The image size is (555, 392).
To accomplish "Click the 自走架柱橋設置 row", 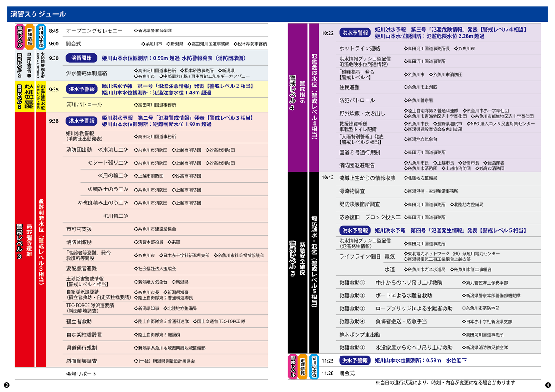I will coord(165,334).
